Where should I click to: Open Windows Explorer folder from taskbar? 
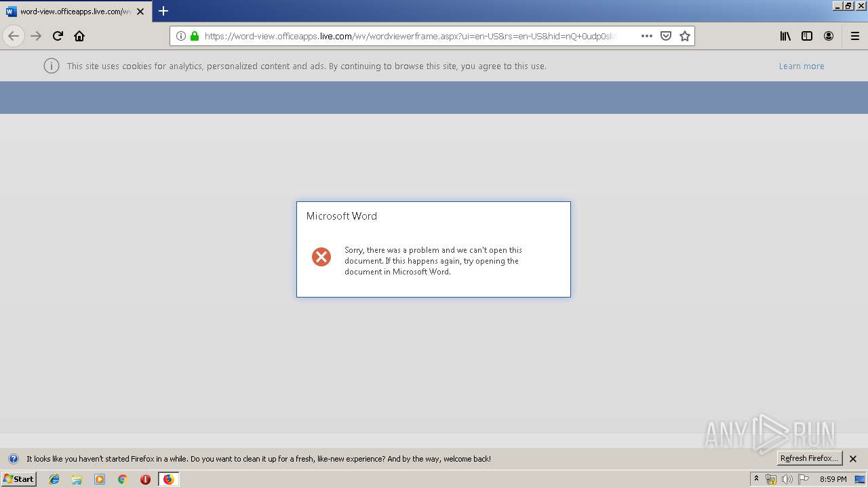click(x=77, y=479)
